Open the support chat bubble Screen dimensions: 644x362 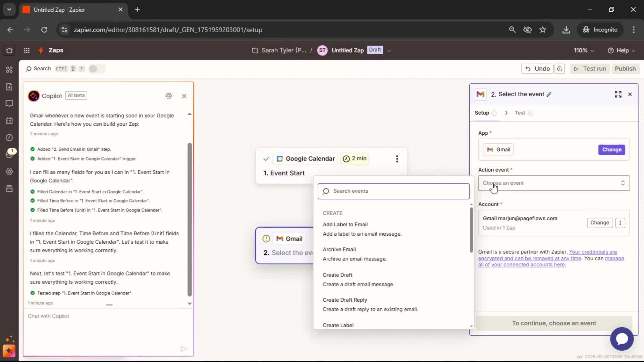pos(622,339)
